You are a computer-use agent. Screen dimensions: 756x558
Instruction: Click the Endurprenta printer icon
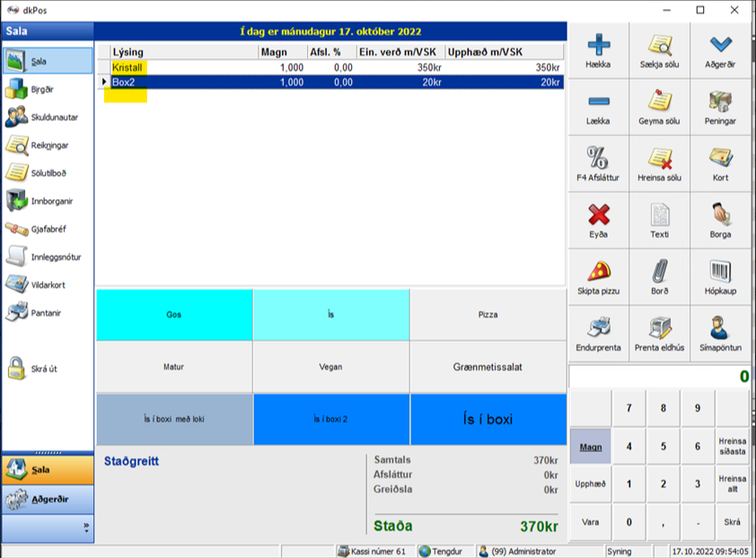point(598,328)
